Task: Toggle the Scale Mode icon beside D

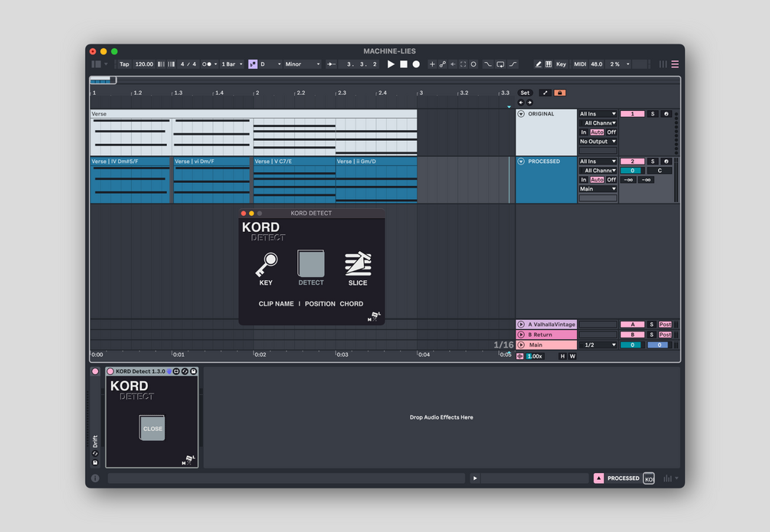Action: pos(252,64)
